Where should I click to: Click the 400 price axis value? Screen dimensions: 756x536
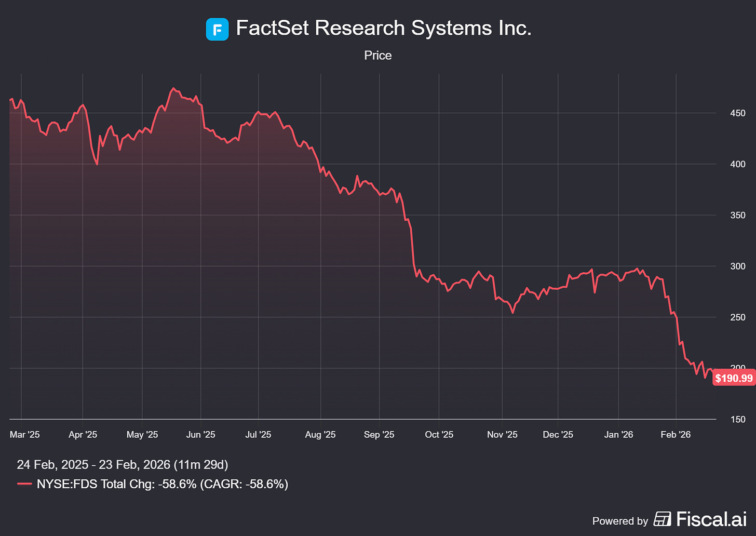pyautogui.click(x=738, y=164)
